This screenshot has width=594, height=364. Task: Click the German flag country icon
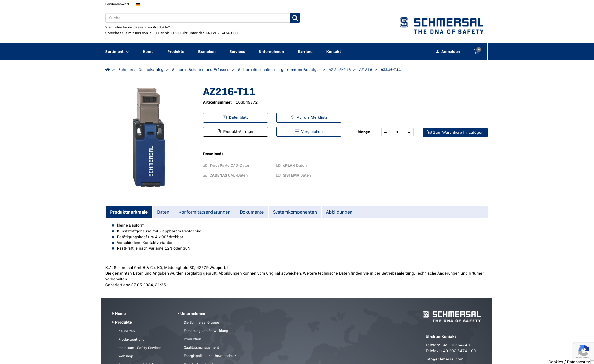(x=138, y=4)
